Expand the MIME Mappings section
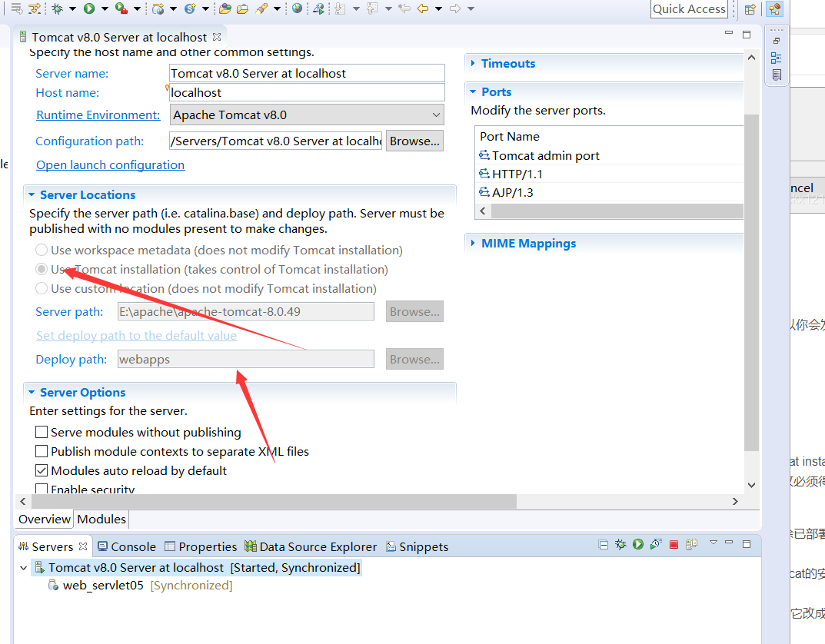Screen dimensions: 825x644 pos(473,243)
